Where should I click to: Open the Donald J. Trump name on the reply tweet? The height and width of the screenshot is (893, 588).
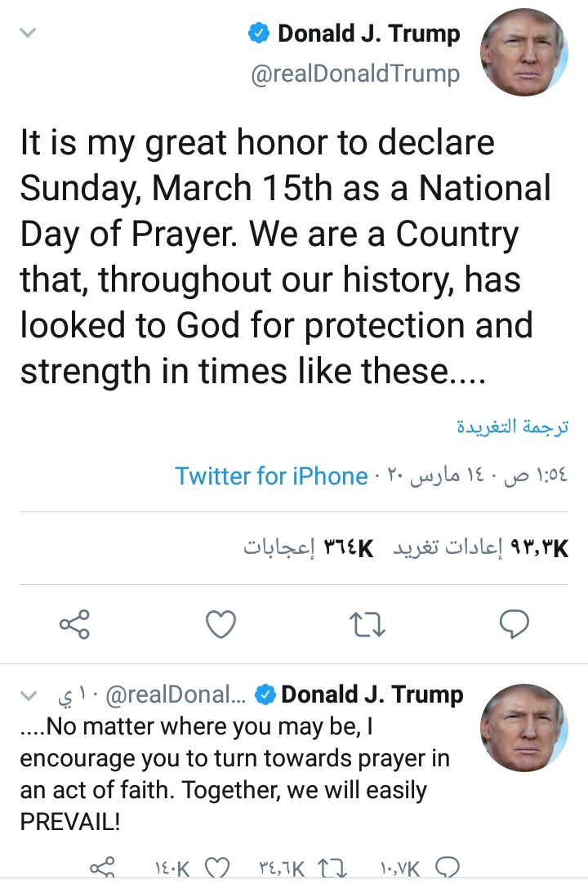tap(372, 695)
